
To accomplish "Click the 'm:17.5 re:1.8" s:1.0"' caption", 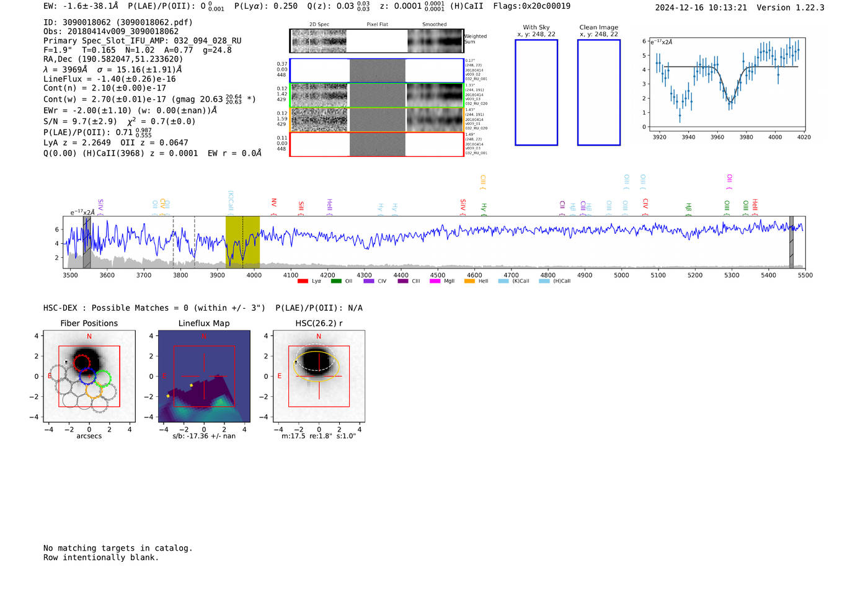I will click(319, 436).
